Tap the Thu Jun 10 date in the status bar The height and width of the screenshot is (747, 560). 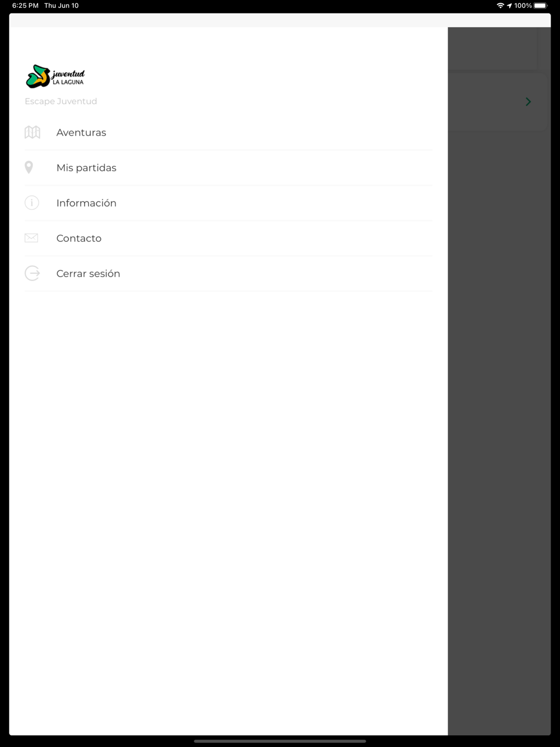(62, 6)
